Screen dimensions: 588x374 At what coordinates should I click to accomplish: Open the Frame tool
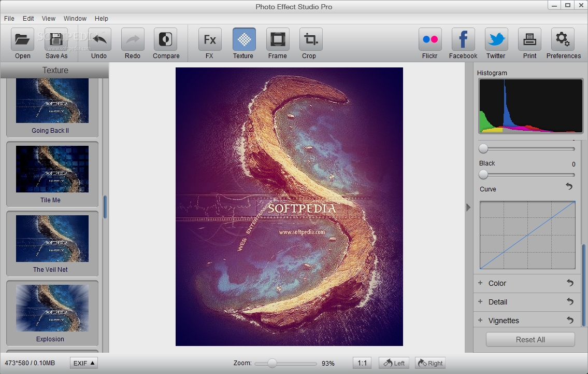tap(278, 40)
